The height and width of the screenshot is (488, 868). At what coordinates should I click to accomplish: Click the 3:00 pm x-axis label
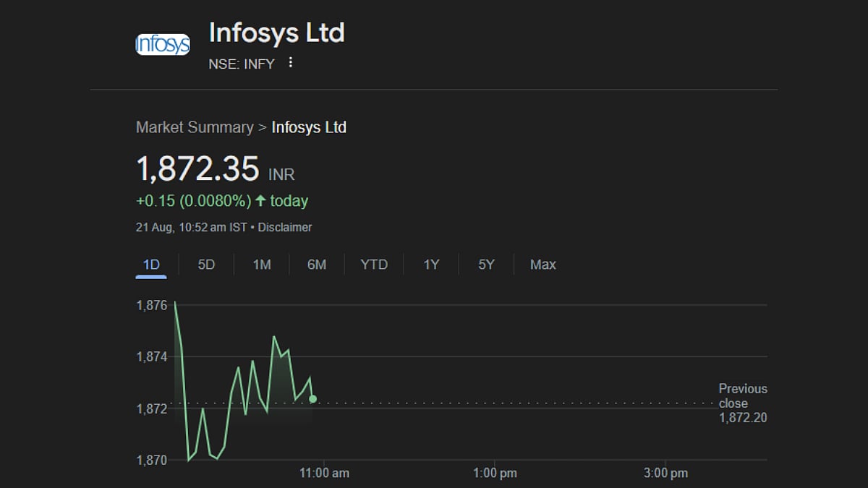(x=665, y=473)
